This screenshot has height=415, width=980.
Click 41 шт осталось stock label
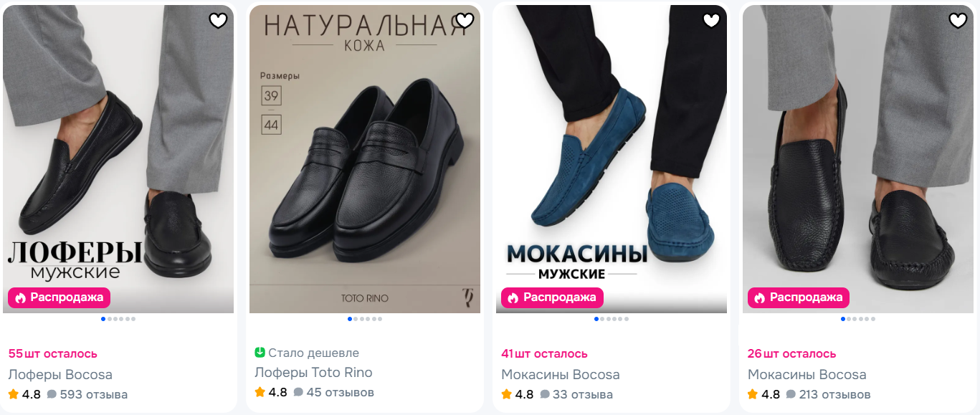[x=544, y=354]
